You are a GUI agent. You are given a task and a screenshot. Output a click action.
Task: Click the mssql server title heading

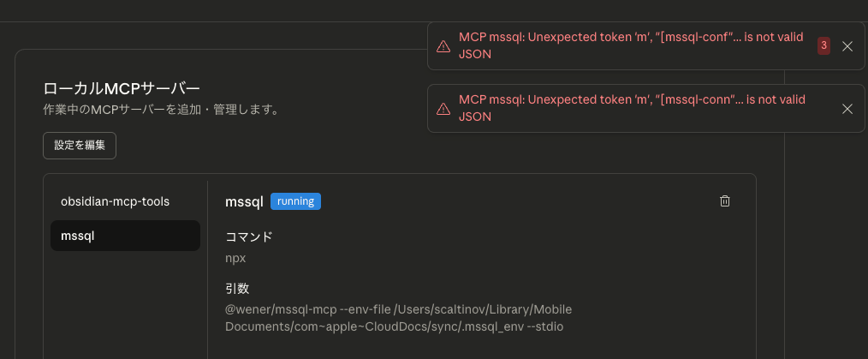click(244, 201)
